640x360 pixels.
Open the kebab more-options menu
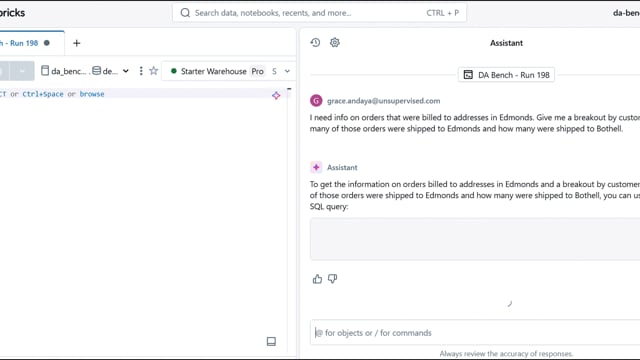coord(141,71)
